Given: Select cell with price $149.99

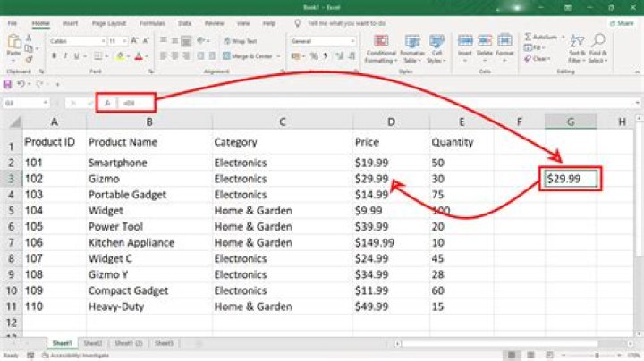Looking at the screenshot, I should point(391,243).
